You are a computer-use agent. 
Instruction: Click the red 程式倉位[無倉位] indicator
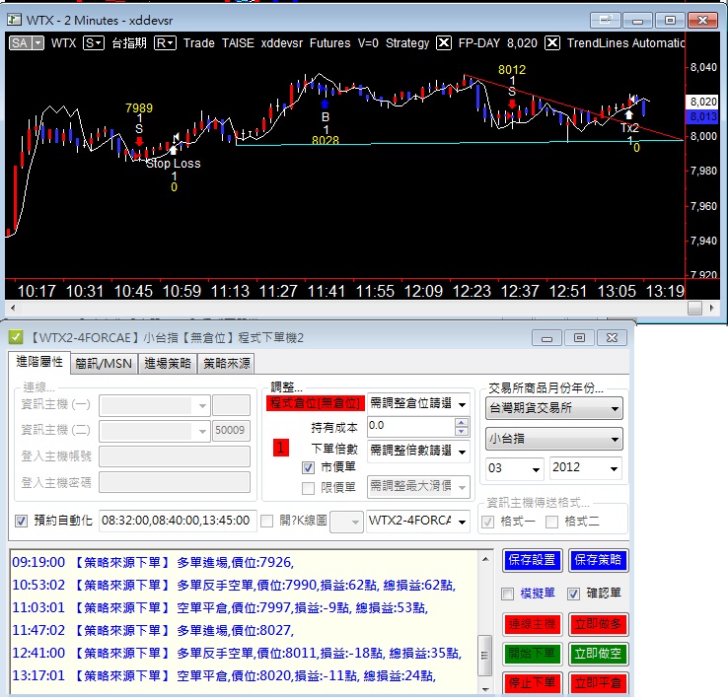(x=316, y=403)
